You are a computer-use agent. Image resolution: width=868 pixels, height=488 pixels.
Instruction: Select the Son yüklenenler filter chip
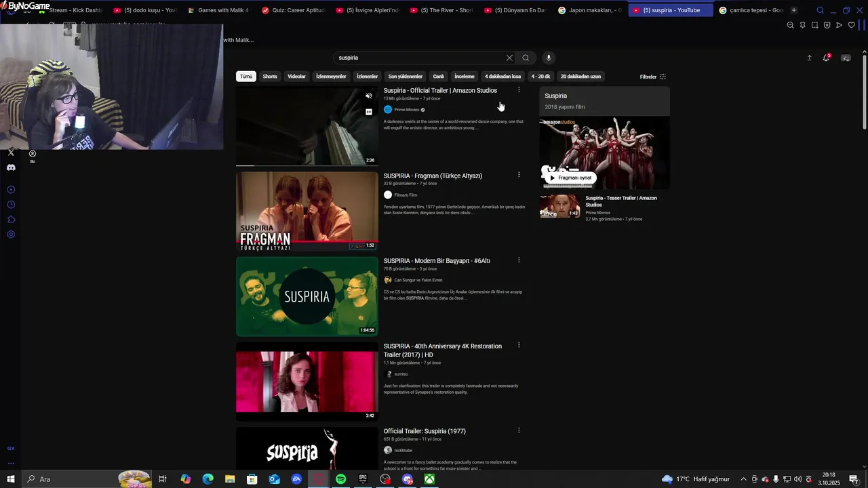pyautogui.click(x=405, y=77)
